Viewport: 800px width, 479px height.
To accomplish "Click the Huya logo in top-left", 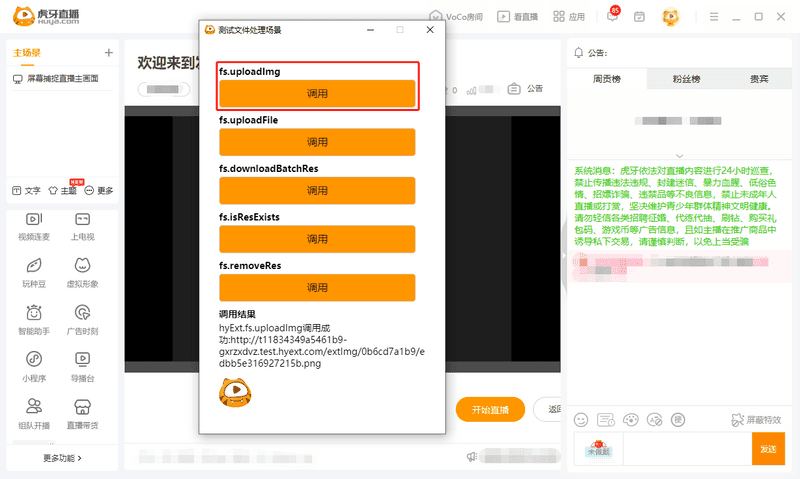I will tap(46, 16).
